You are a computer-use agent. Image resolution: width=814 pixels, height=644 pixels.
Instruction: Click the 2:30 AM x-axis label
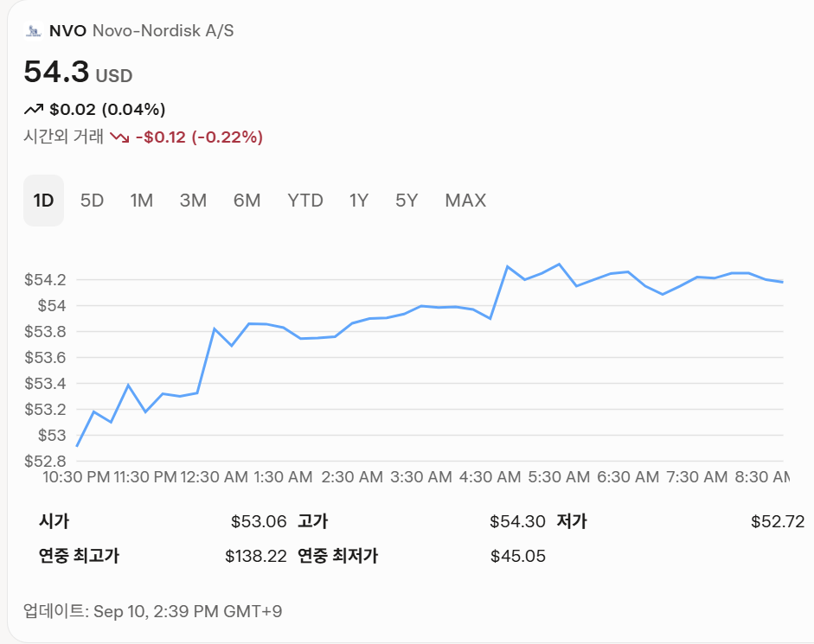(352, 477)
